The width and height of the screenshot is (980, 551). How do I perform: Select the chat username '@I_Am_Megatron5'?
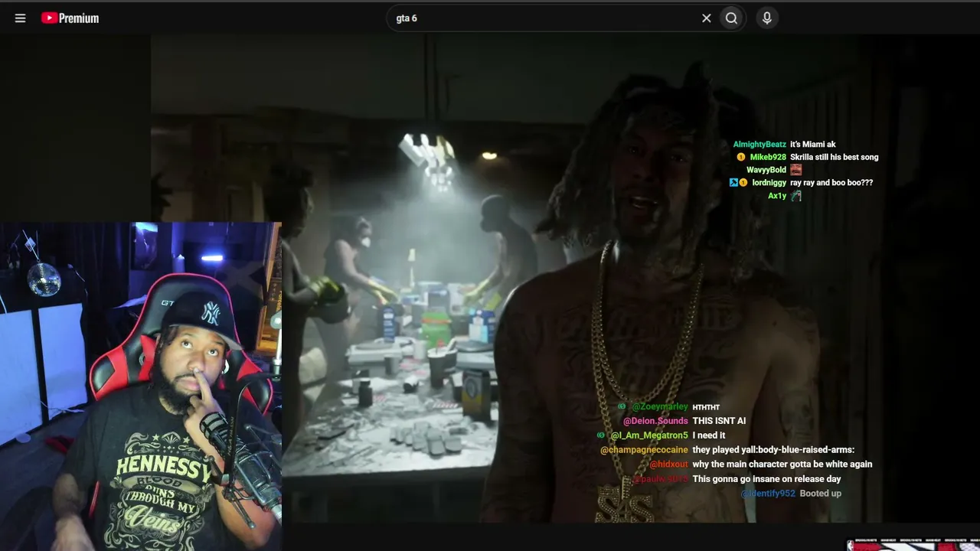[x=649, y=435]
